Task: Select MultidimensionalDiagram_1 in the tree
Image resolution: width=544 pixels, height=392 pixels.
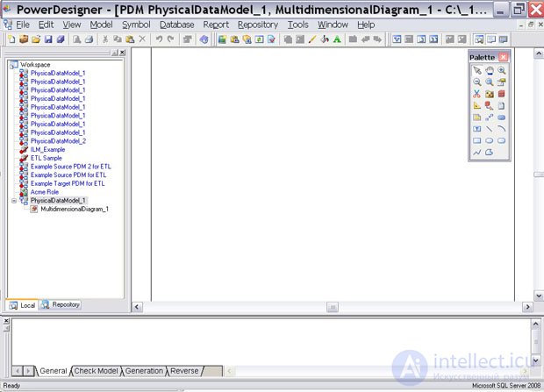Action: coord(75,209)
